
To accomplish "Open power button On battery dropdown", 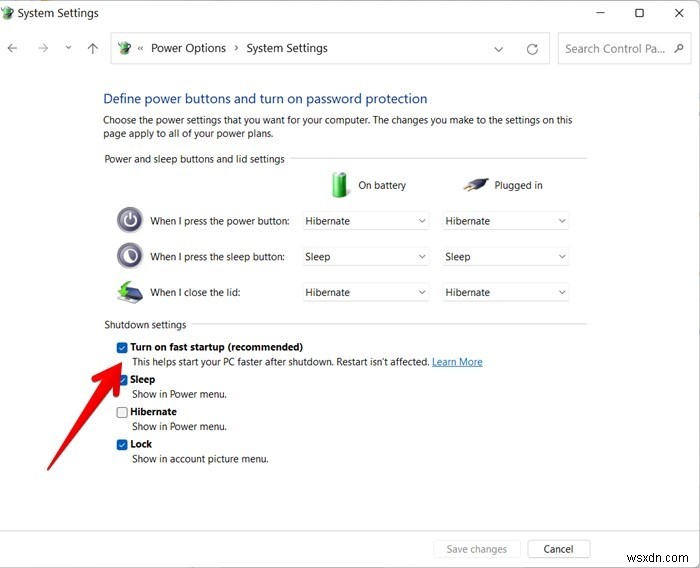I will tap(366, 221).
